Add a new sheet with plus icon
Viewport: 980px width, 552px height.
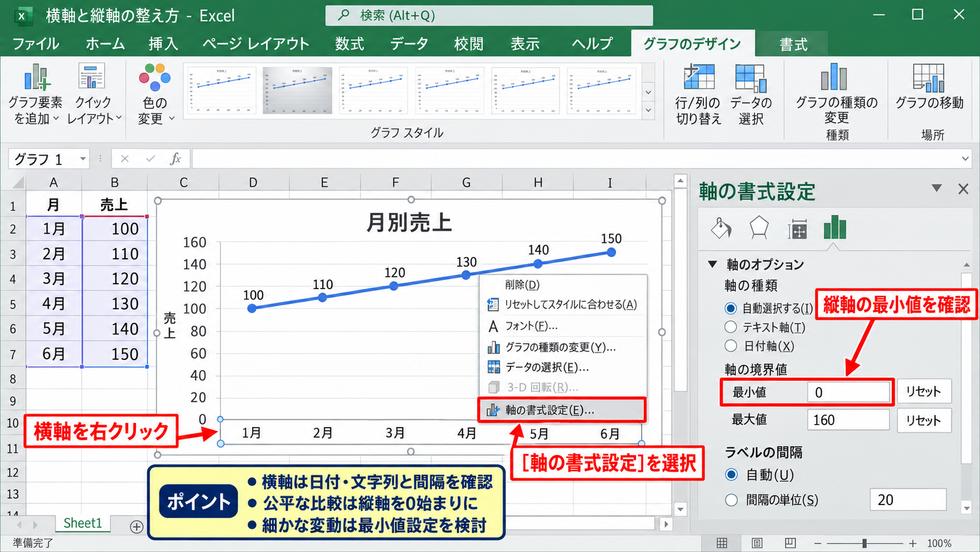pos(137,526)
